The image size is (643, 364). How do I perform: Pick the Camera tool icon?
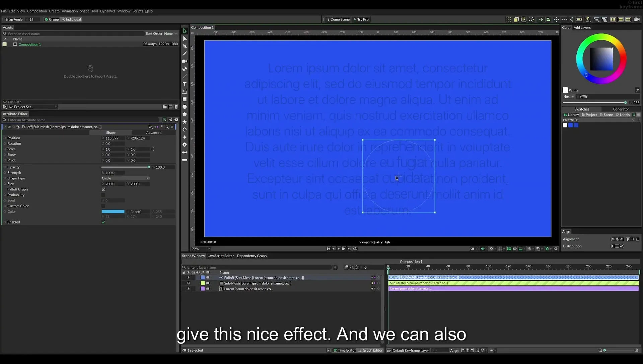tap(185, 61)
